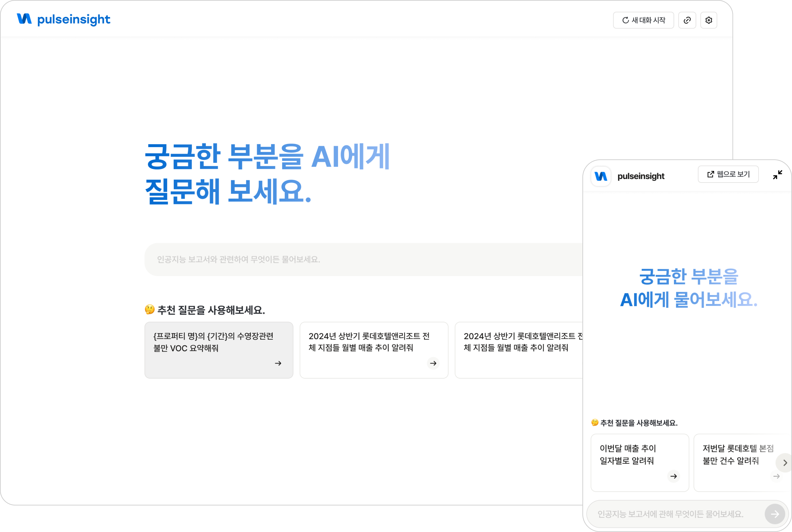This screenshot has height=532, width=792.
Task: Open settings via the gear icon
Action: (x=708, y=20)
